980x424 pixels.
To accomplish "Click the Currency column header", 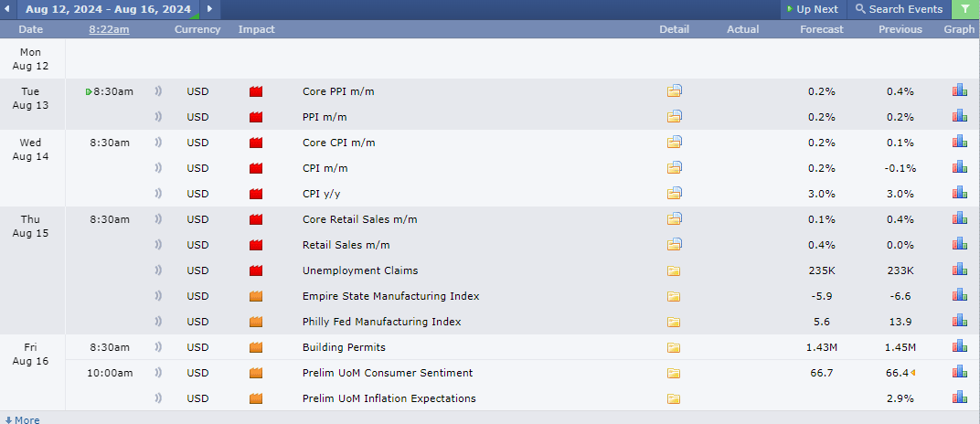I will pyautogui.click(x=197, y=29).
